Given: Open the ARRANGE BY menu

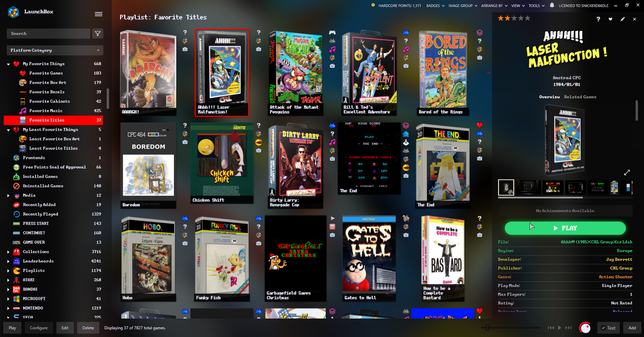Looking at the screenshot, I should [x=494, y=6].
